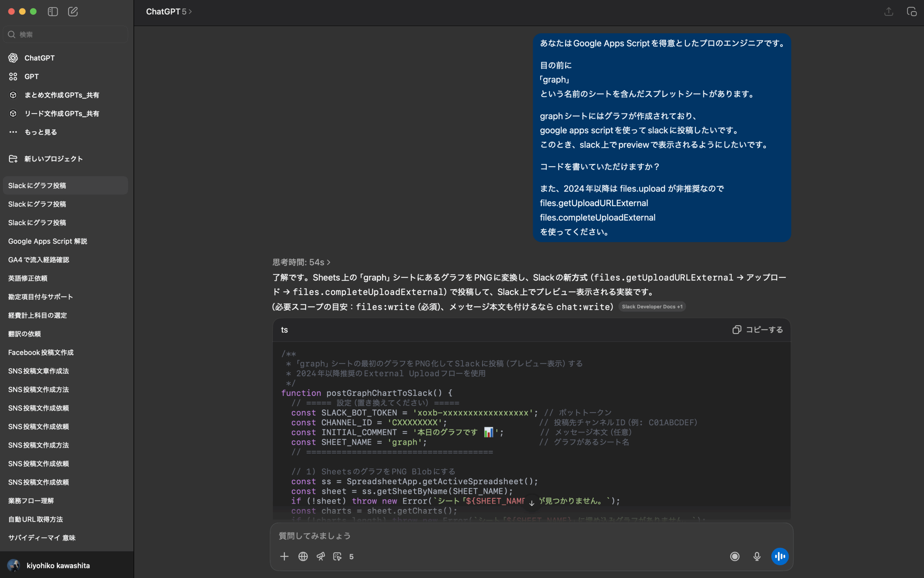
Task: Click the rocket tool icon in composer
Action: [321, 556]
